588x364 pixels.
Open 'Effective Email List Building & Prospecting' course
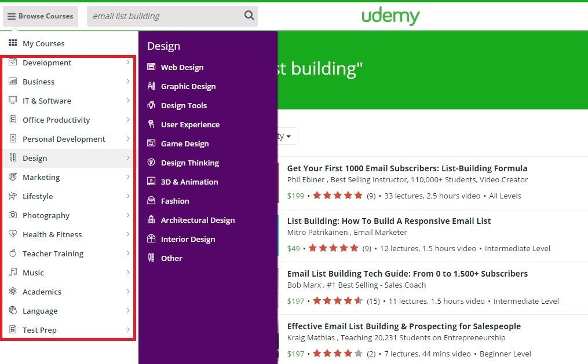point(404,326)
